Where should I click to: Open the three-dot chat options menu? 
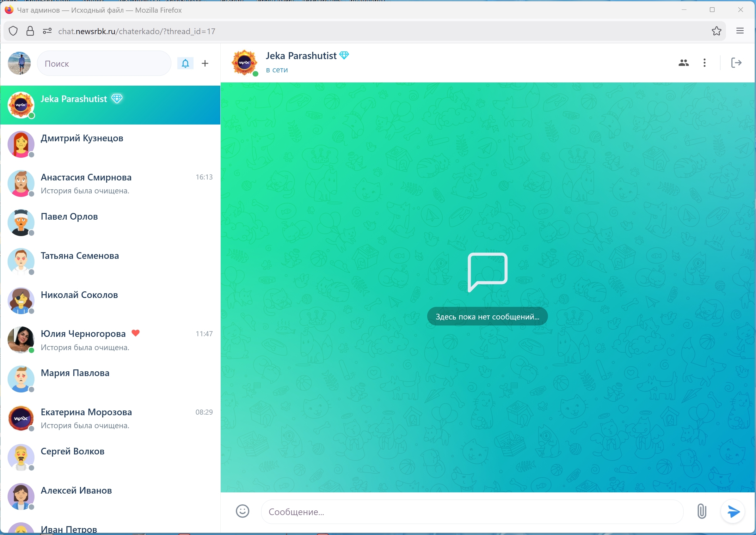[704, 63]
